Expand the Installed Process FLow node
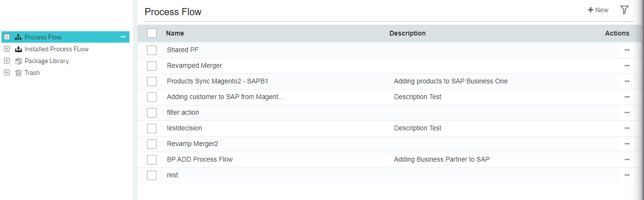 (x=7, y=49)
